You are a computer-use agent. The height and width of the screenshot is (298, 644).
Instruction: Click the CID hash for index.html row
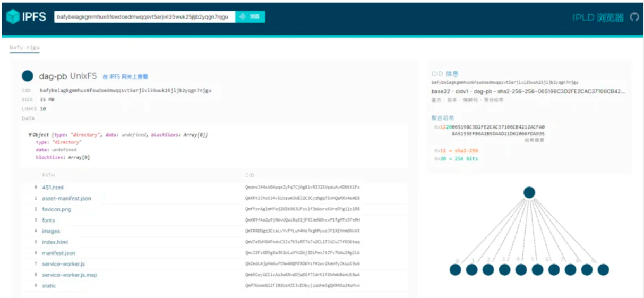[x=302, y=242]
